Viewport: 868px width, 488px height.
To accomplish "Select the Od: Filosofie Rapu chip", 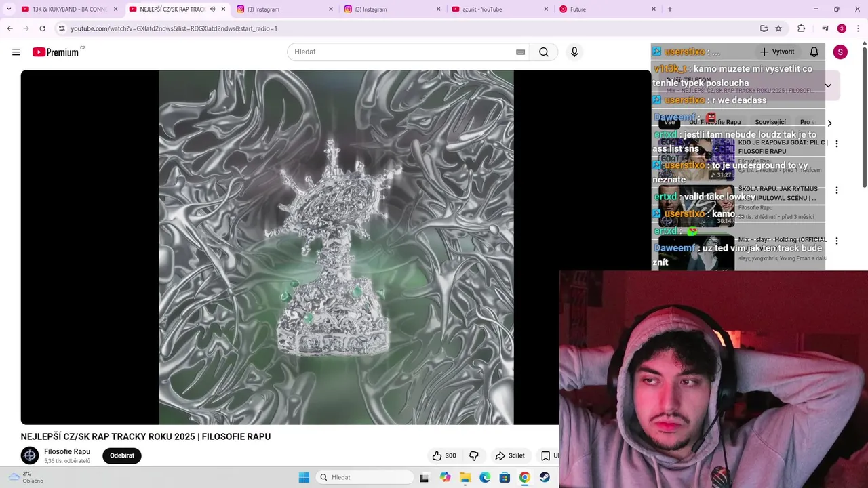I will coord(715,123).
